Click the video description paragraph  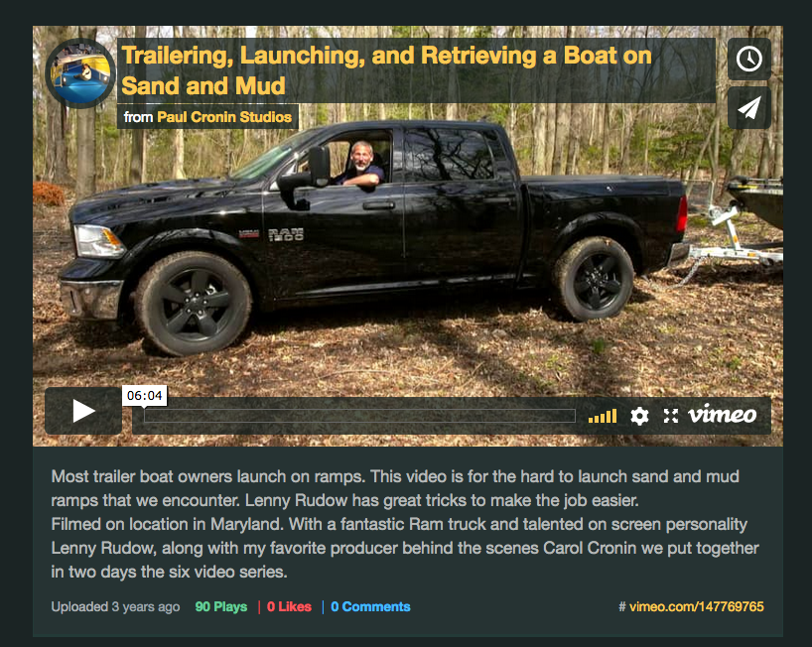coord(405,524)
